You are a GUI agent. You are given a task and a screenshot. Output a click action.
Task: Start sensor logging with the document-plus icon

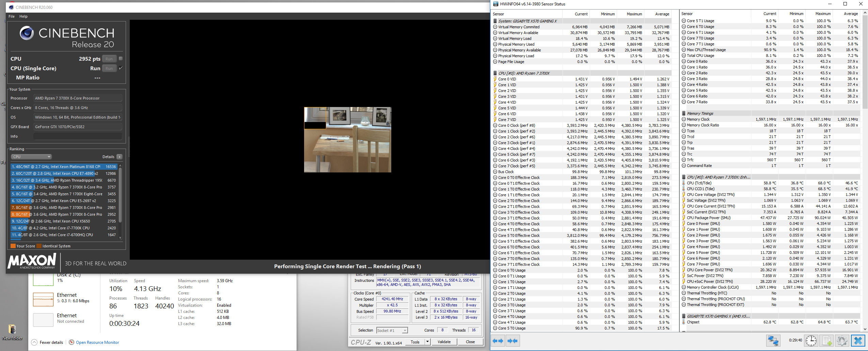[826, 341]
